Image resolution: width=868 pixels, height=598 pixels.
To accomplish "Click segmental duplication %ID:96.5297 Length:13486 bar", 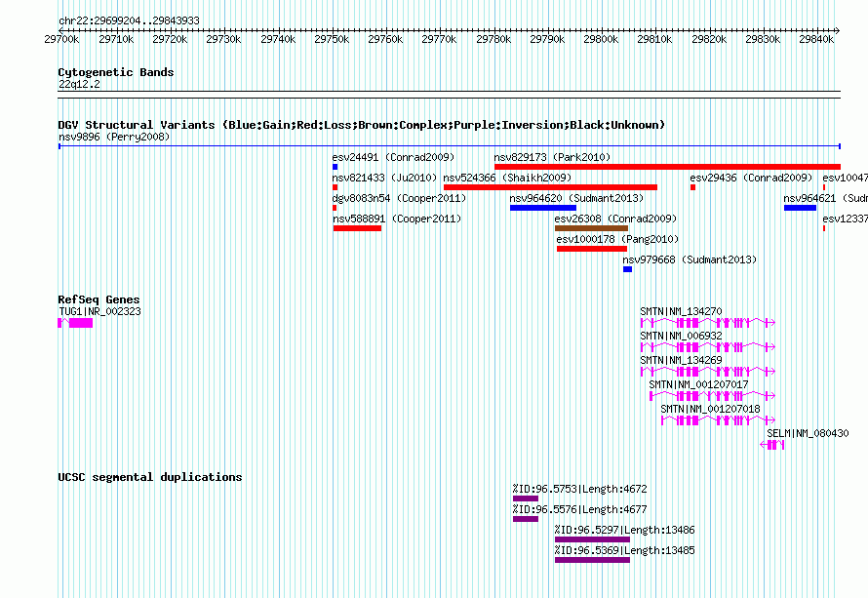I will click(592, 539).
